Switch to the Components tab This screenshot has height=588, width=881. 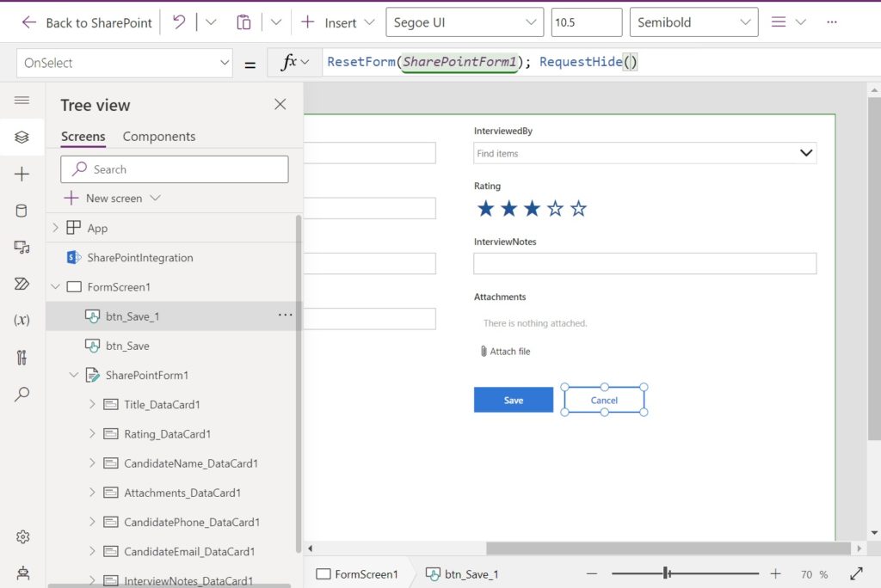coord(159,137)
